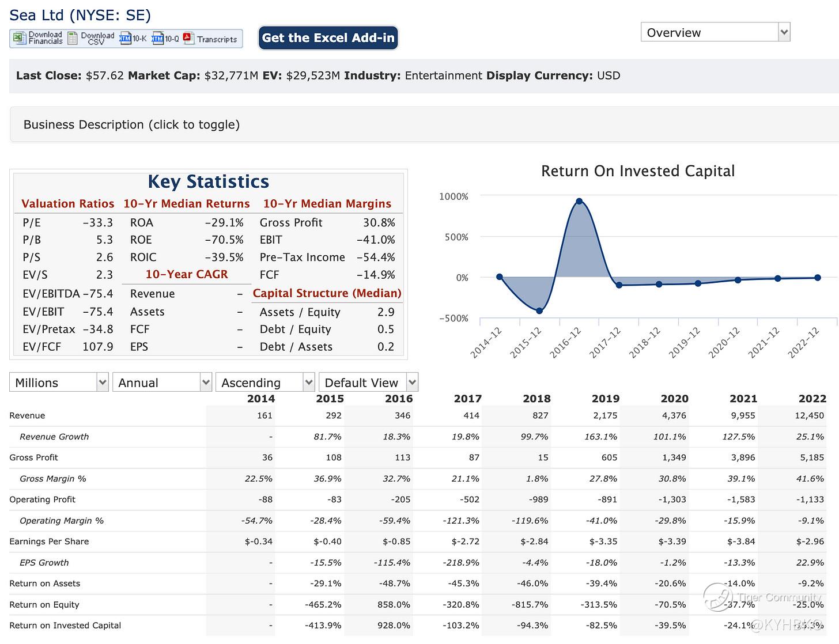Click the 10-Year CAGR heading
This screenshot has height=644, width=839.
point(187,274)
